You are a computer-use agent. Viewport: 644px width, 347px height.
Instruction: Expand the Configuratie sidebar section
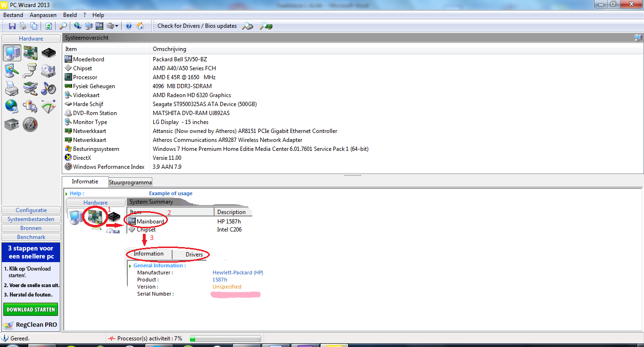(x=31, y=210)
